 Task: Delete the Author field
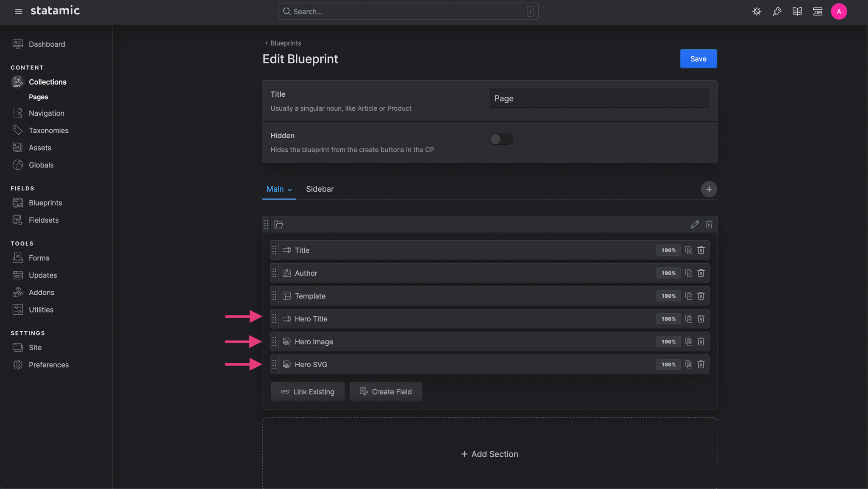(701, 273)
